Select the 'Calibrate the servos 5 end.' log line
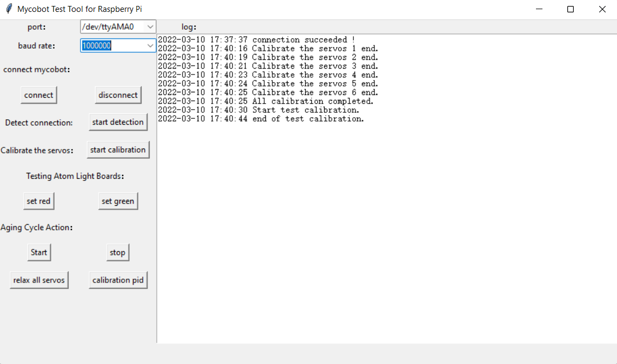The height and width of the screenshot is (364, 617). click(268, 84)
